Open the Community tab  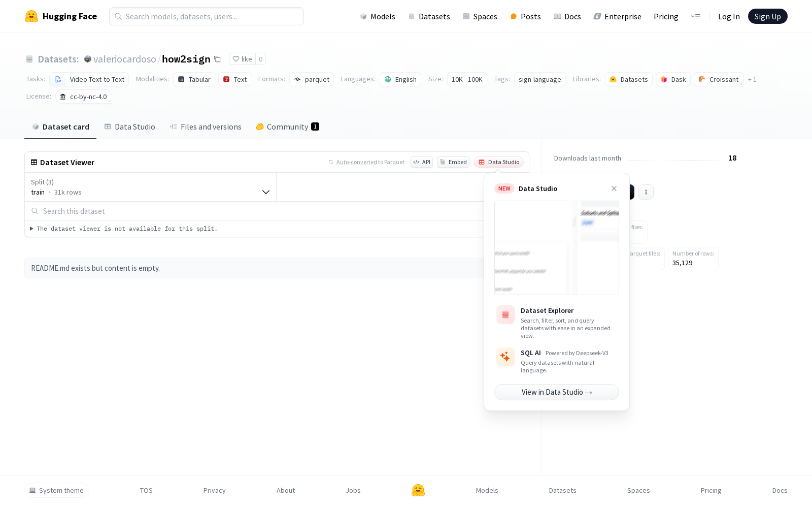(287, 127)
